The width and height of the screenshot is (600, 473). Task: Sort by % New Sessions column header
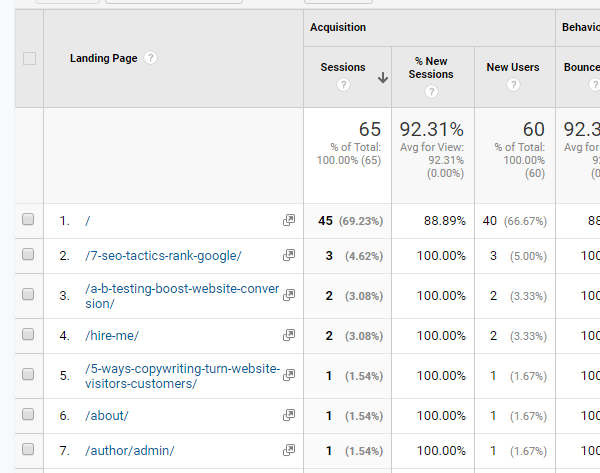point(431,68)
